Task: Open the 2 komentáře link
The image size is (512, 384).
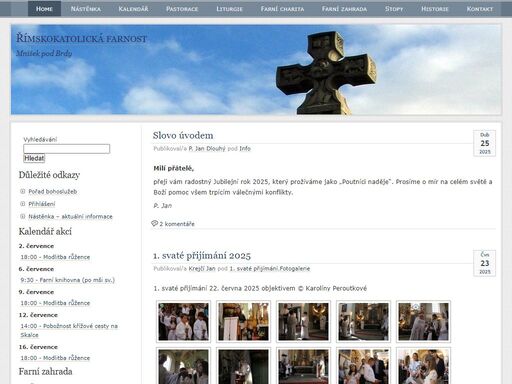Action: [177, 224]
